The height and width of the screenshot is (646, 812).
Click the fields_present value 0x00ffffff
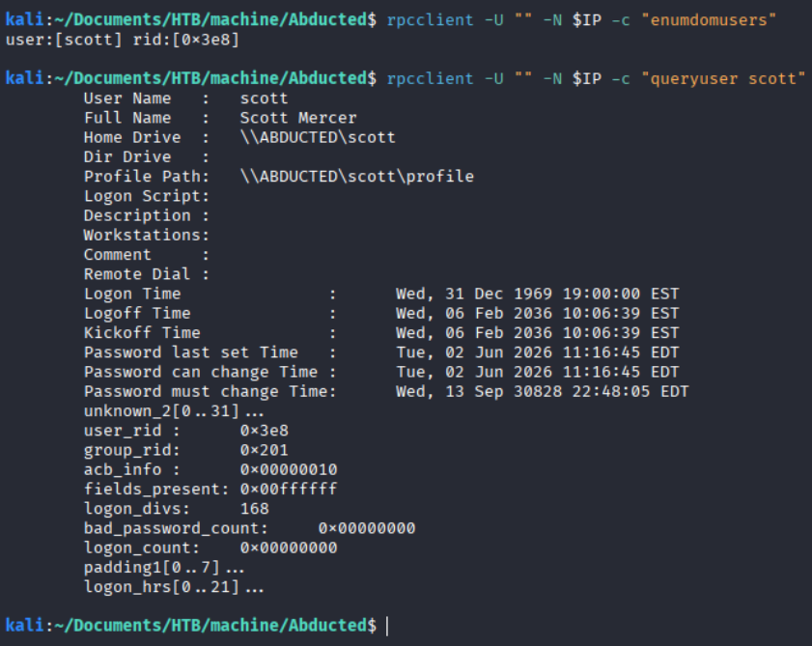[289, 489]
